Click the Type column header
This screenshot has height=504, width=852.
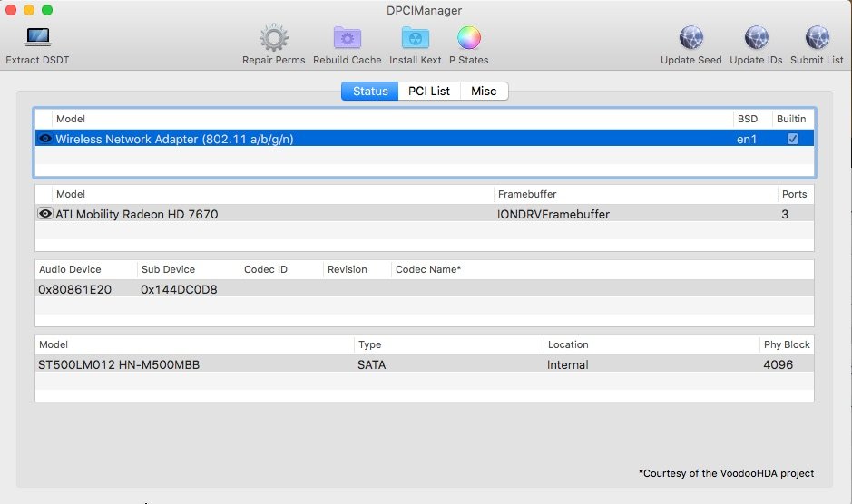pos(369,344)
